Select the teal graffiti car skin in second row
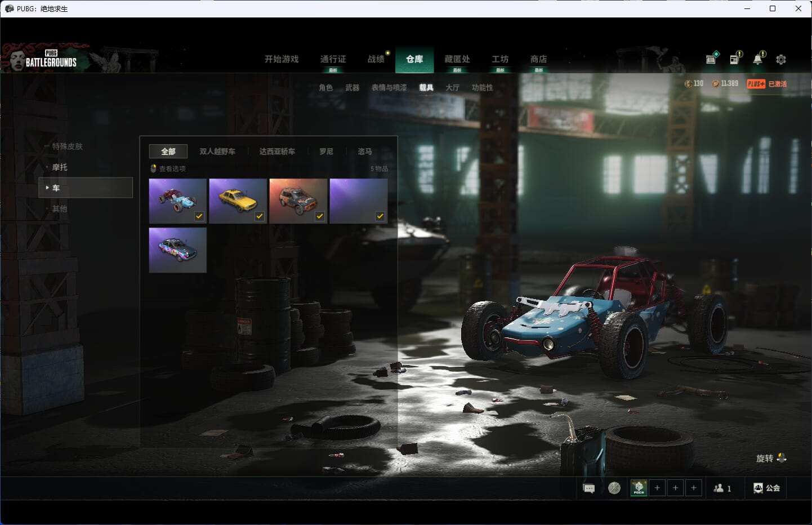812x525 pixels. (178, 250)
